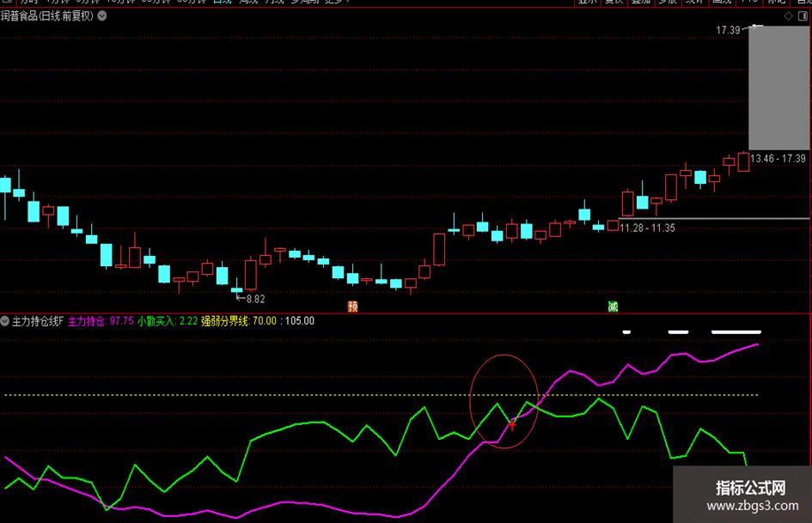
Task: Click the 17.39 highest price label
Action: pyautogui.click(x=728, y=30)
